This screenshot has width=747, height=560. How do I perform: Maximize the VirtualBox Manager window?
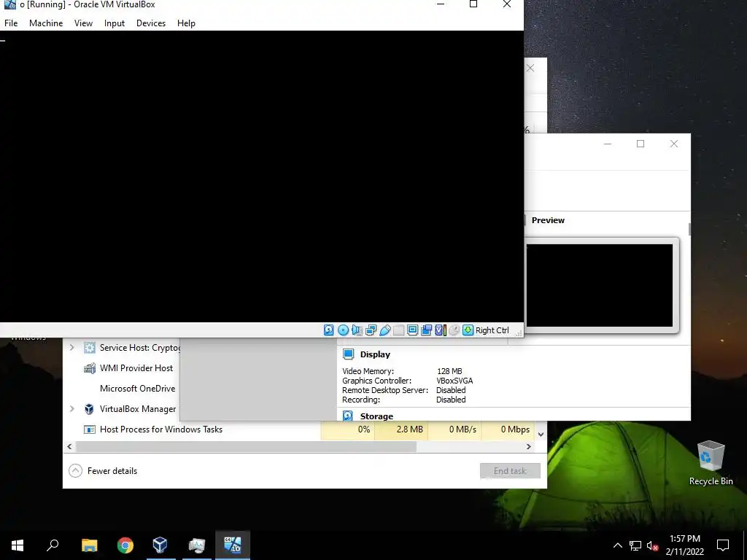click(x=640, y=144)
